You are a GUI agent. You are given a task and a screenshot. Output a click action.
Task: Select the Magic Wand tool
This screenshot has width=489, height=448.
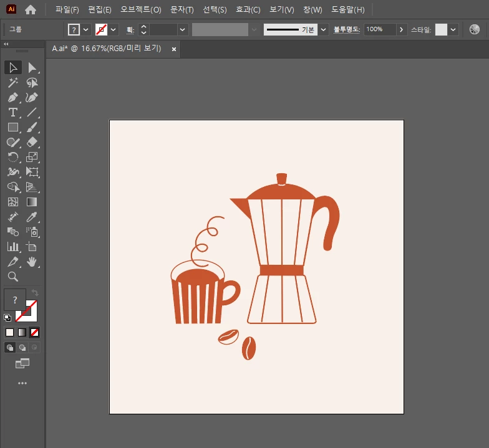pos(12,83)
